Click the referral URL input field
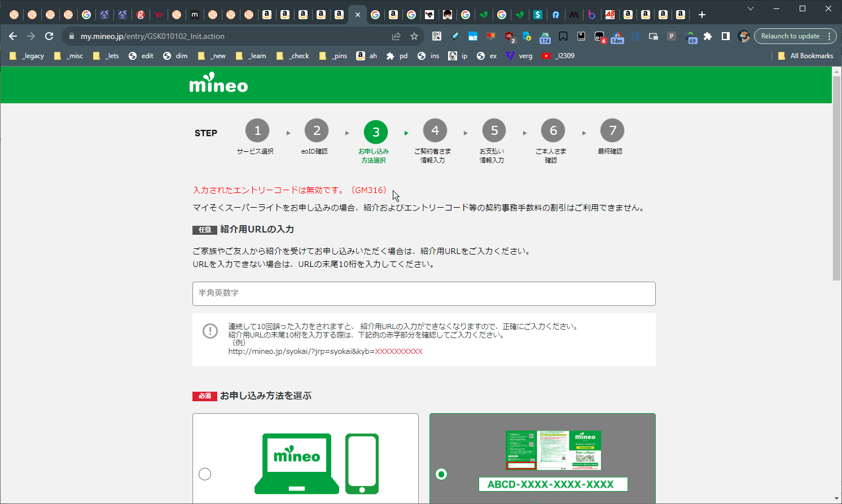This screenshot has height=504, width=842. pos(424,293)
